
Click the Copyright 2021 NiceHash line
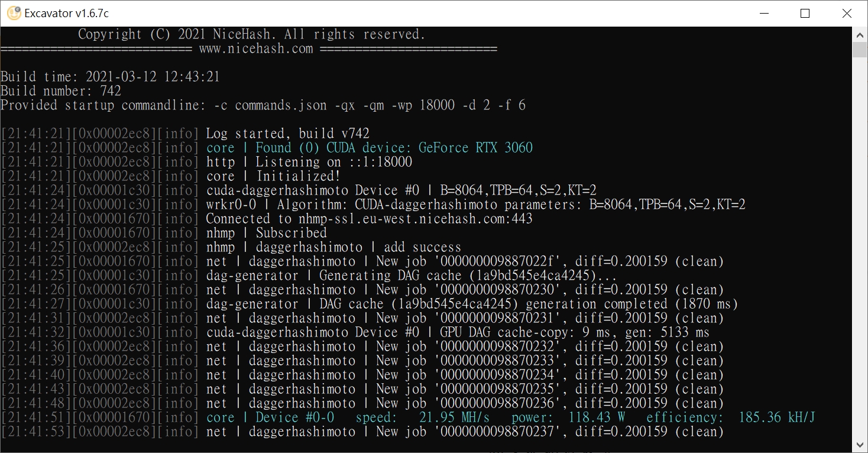coord(252,34)
